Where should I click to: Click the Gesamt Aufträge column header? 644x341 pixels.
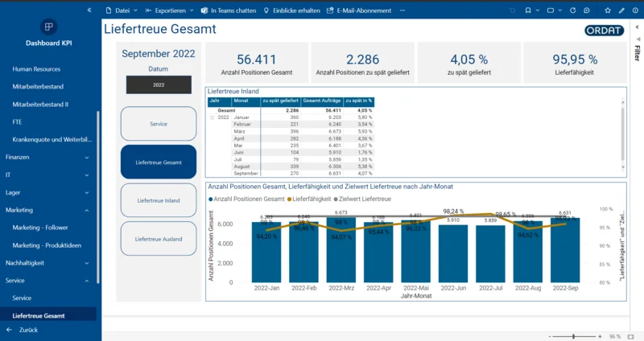tap(322, 101)
